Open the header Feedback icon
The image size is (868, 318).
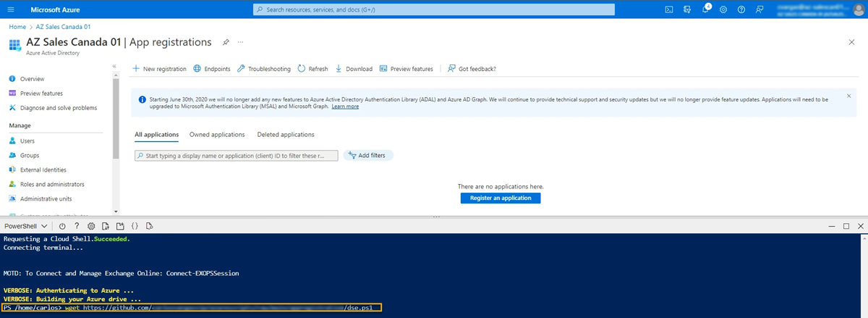click(759, 9)
